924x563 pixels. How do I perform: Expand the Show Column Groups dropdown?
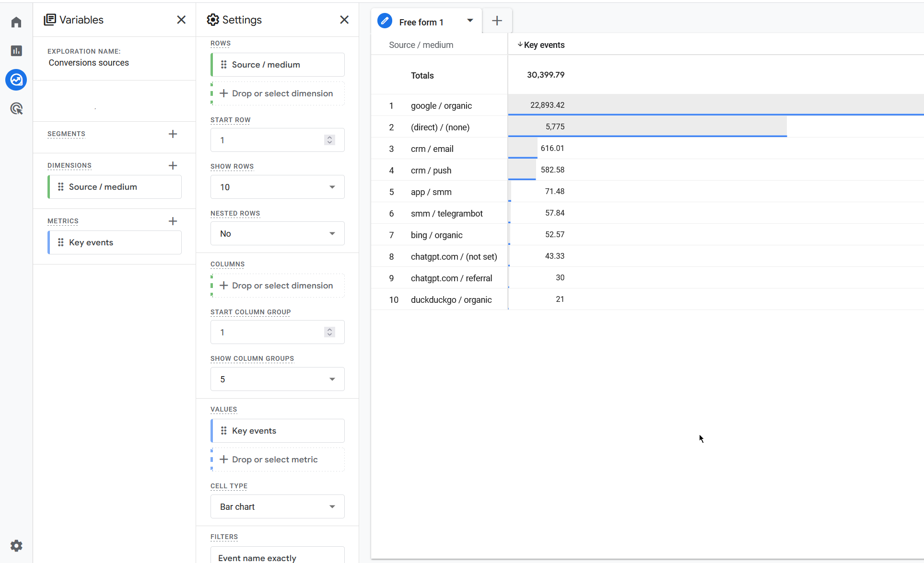pos(277,379)
